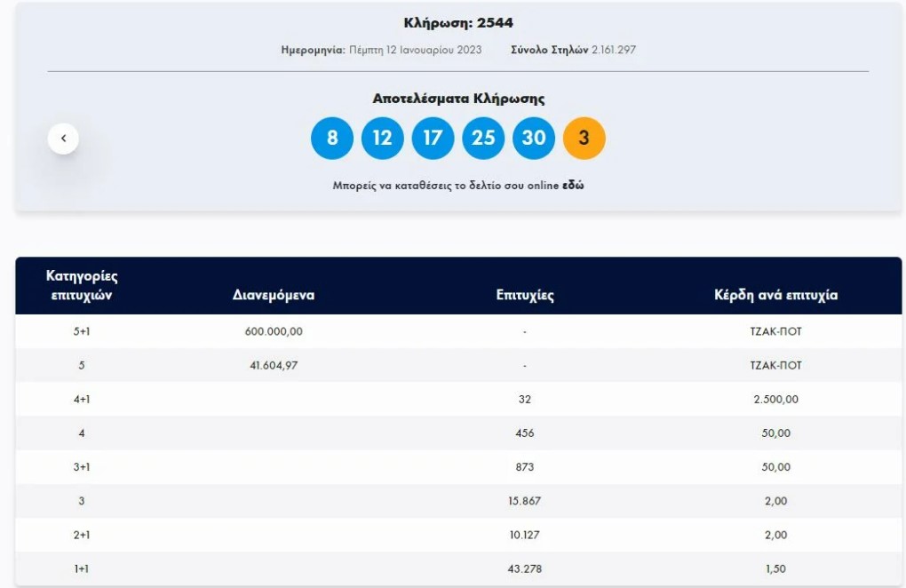Select the winning numbers row
The height and width of the screenshot is (588, 906).
(458, 138)
